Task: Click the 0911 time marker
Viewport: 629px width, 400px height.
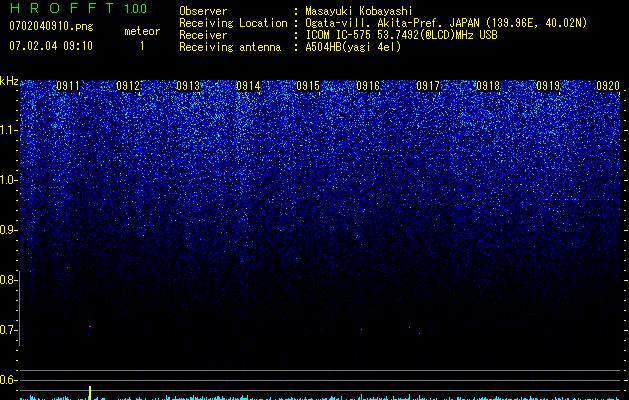Action: pos(68,86)
